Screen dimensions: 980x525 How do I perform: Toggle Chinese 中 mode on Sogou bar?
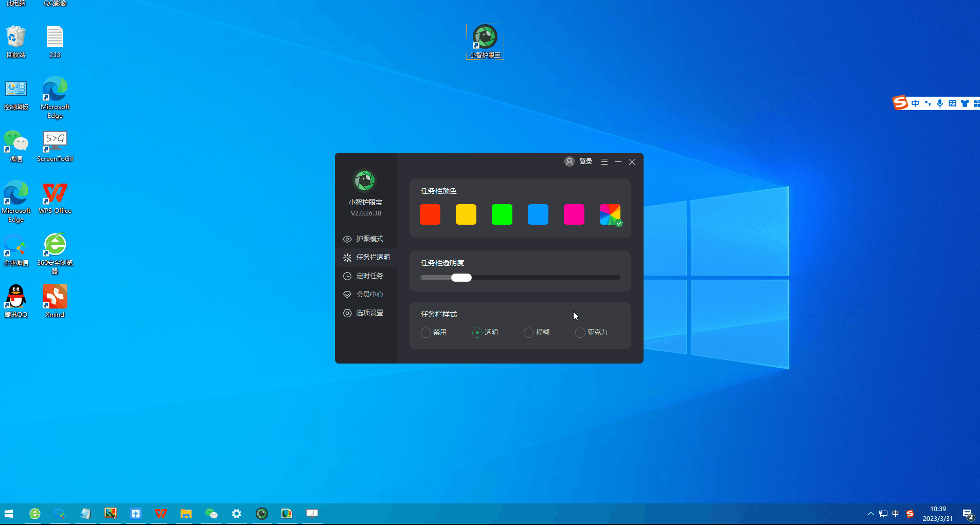click(915, 103)
